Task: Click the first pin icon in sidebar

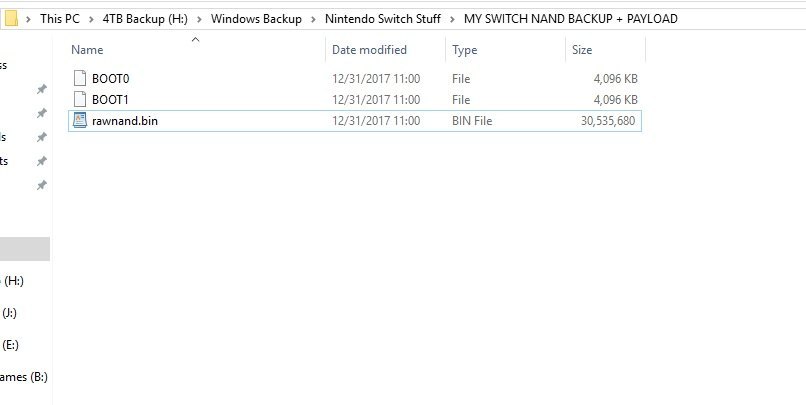Action: point(42,89)
